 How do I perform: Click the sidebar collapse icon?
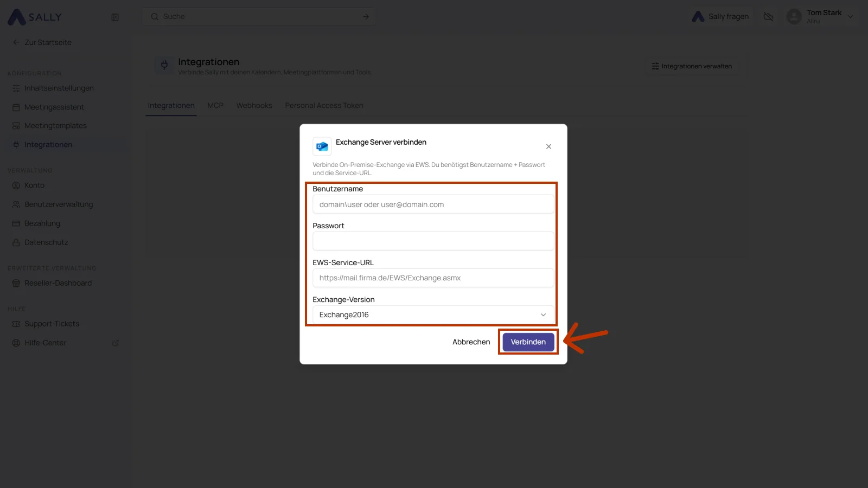click(x=115, y=17)
